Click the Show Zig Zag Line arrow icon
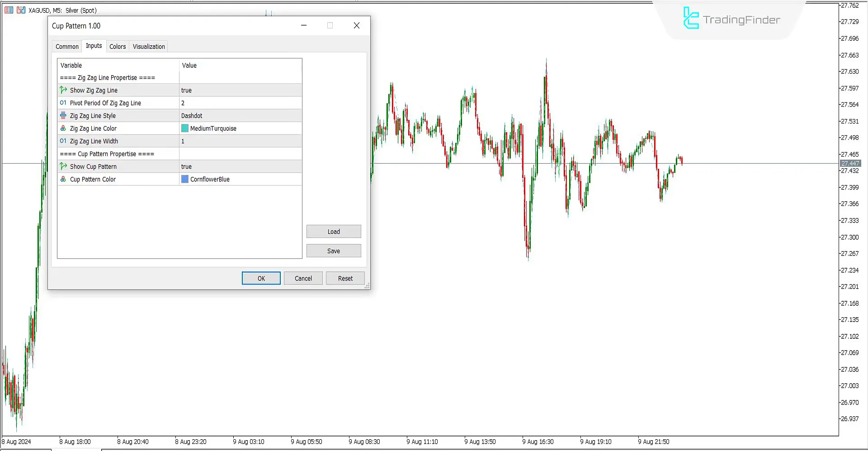The width and height of the screenshot is (868, 451). [x=63, y=90]
